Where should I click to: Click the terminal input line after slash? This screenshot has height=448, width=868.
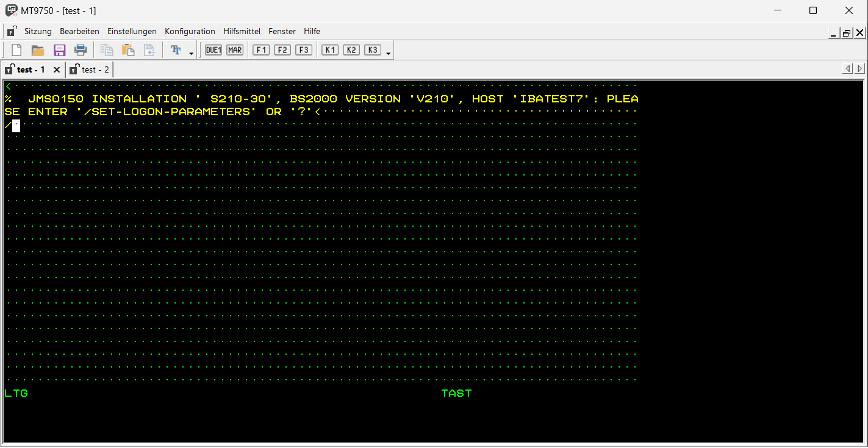click(x=16, y=126)
